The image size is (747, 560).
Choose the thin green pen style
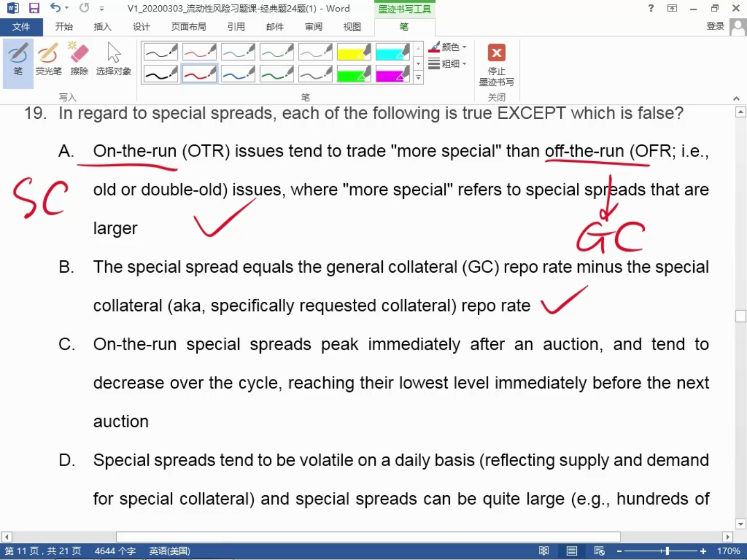(x=276, y=52)
